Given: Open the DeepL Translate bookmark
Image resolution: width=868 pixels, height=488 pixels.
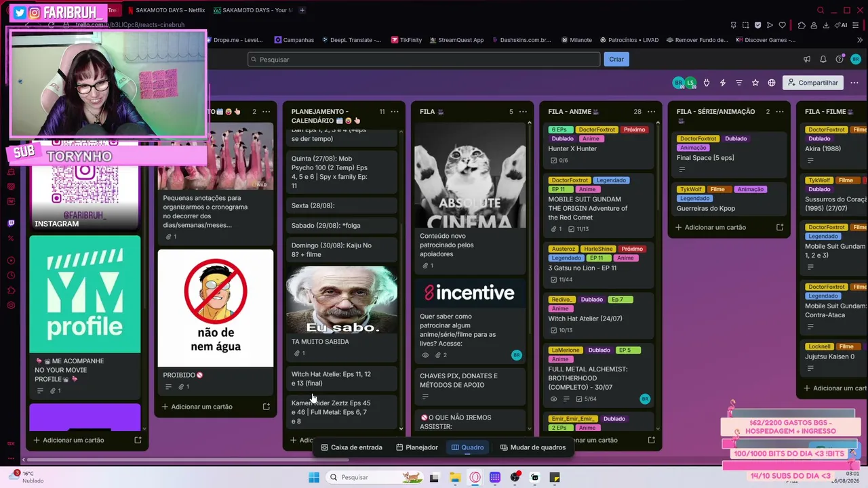Looking at the screenshot, I should tap(351, 40).
